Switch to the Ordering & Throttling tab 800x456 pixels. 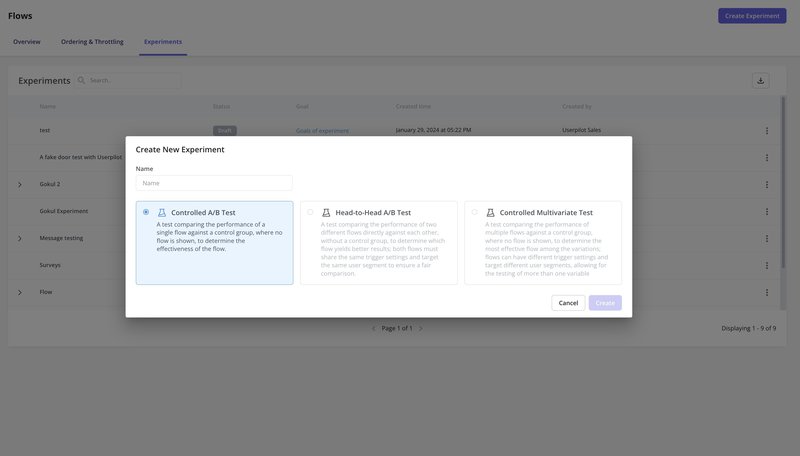(x=92, y=42)
